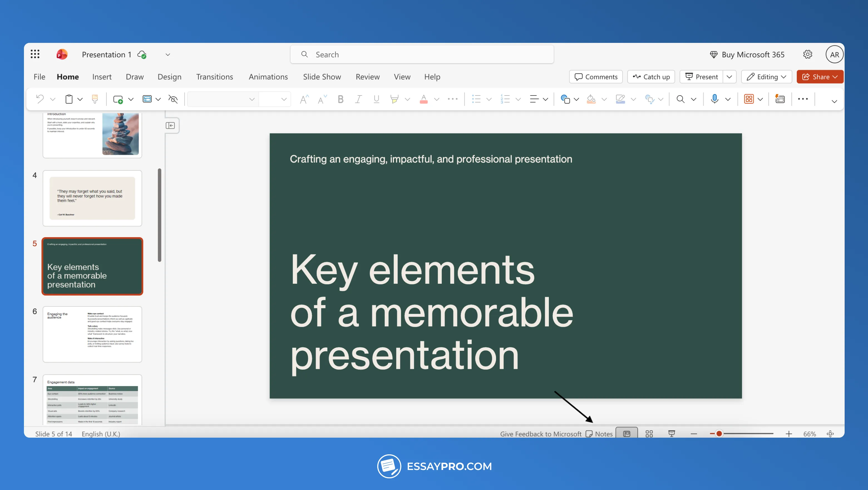This screenshot has height=490, width=868.
Task: Switch to the Transitions tab
Action: tap(214, 77)
